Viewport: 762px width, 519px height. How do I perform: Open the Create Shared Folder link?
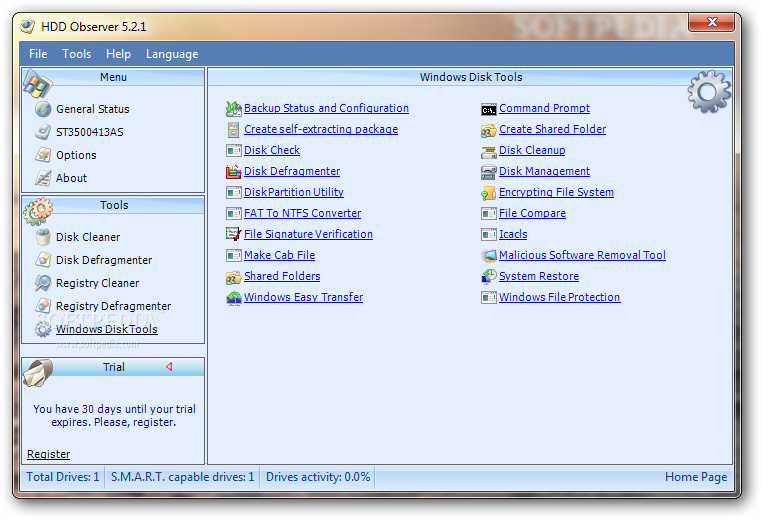pos(553,129)
